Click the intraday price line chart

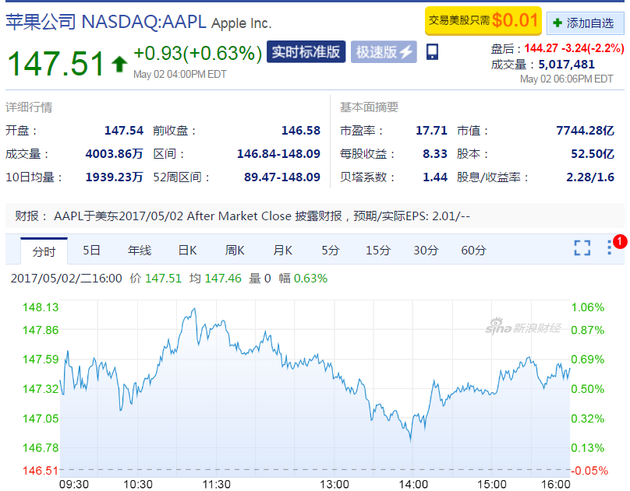(x=315, y=388)
